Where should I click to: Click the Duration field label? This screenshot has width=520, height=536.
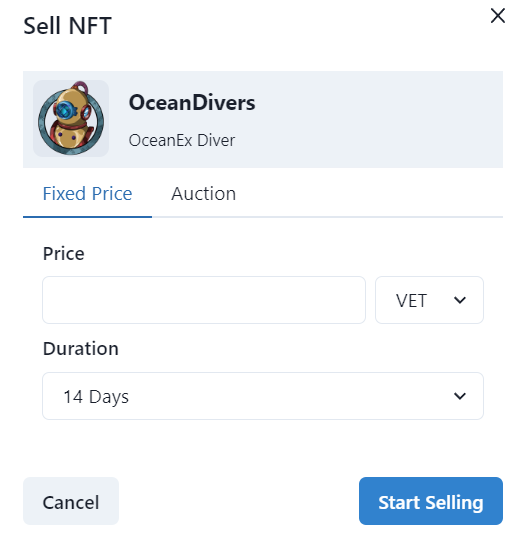[x=81, y=349]
